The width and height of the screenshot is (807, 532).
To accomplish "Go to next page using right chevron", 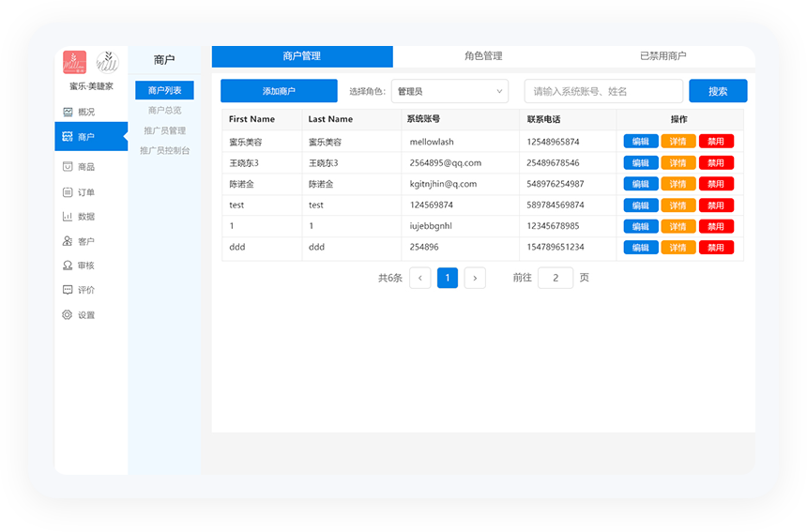I will click(x=475, y=278).
